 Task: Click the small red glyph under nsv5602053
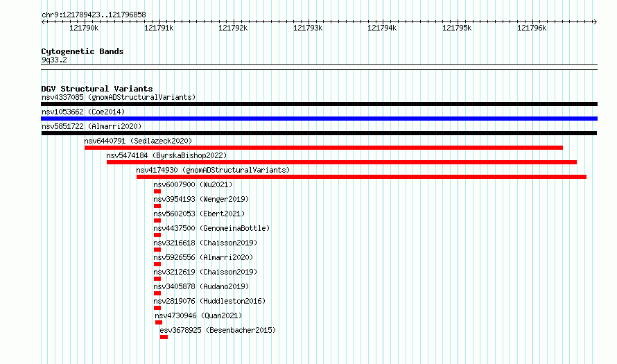[x=157, y=220]
